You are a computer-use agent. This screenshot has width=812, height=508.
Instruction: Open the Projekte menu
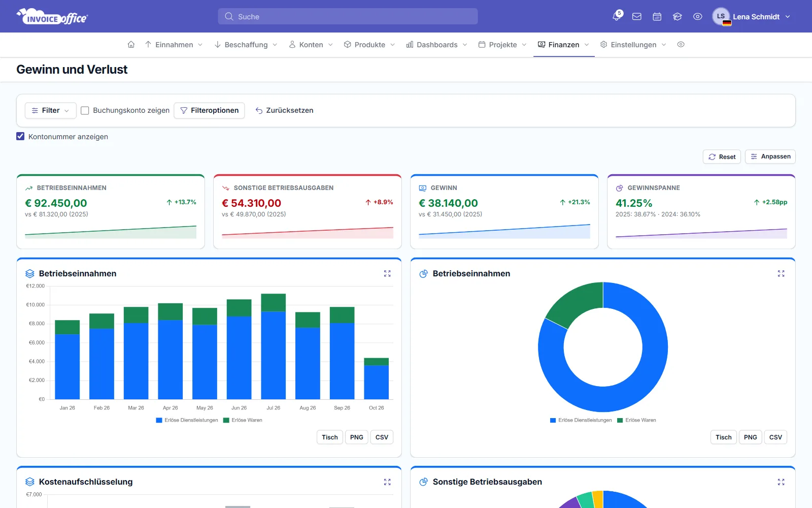tap(502, 45)
